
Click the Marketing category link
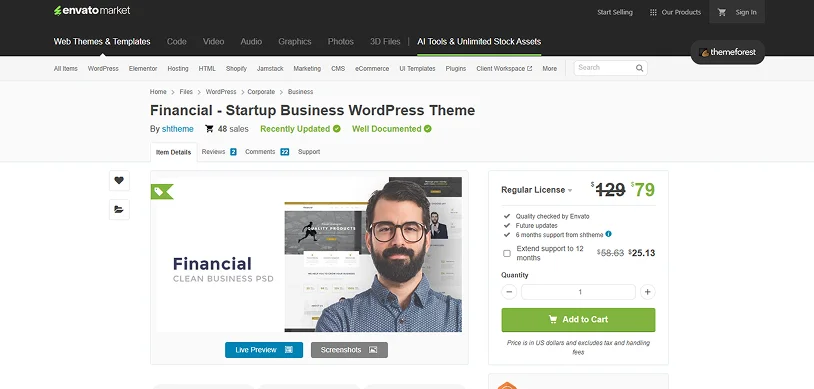(307, 69)
